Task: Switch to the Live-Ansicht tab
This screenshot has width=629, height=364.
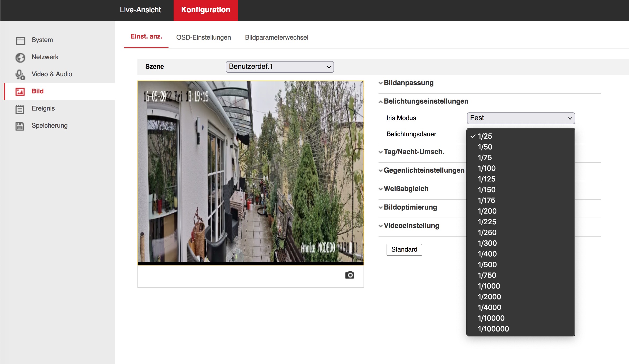Action: coord(140,10)
